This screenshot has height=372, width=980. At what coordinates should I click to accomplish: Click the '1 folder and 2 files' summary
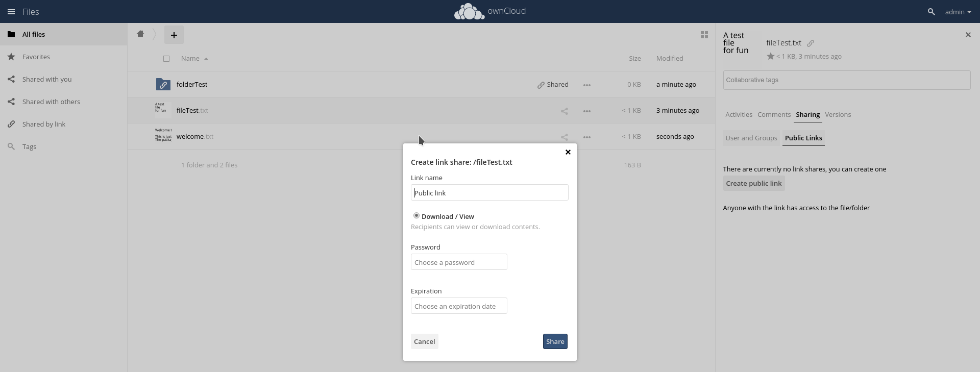point(209,165)
